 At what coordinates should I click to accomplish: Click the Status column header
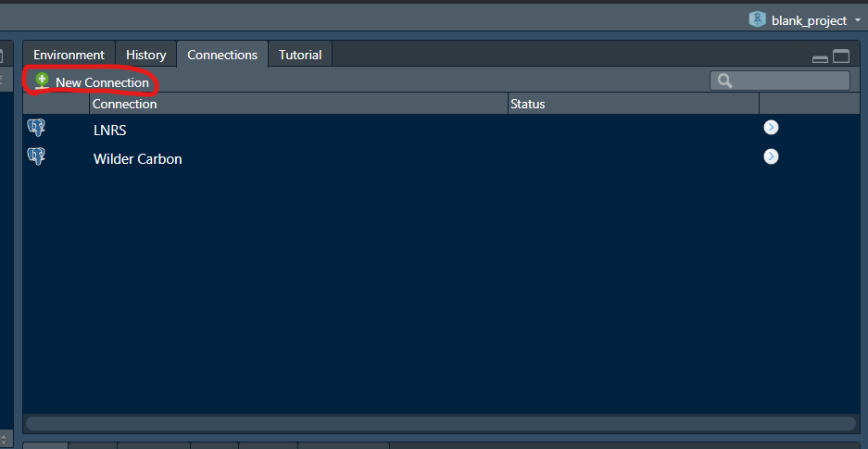tap(634, 104)
